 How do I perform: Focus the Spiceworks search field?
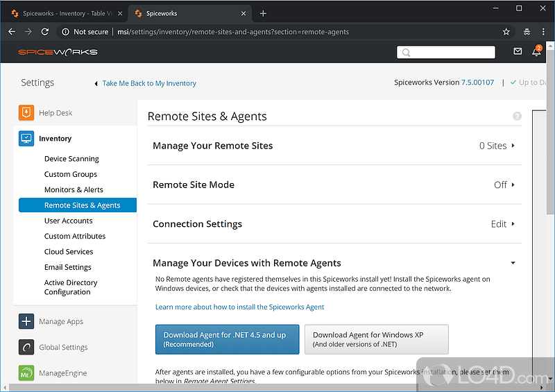coord(446,52)
